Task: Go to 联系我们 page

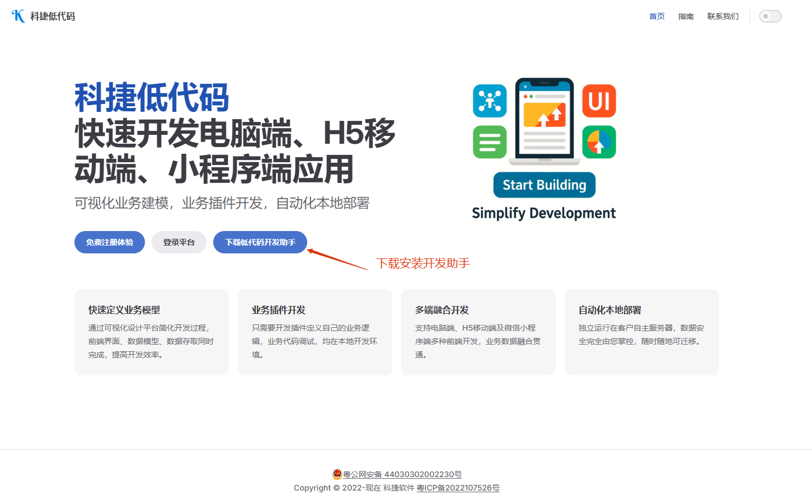Action: click(722, 16)
